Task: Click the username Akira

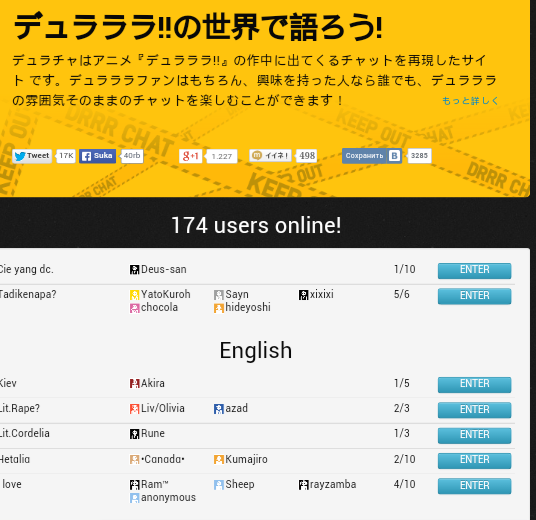Action: [153, 383]
